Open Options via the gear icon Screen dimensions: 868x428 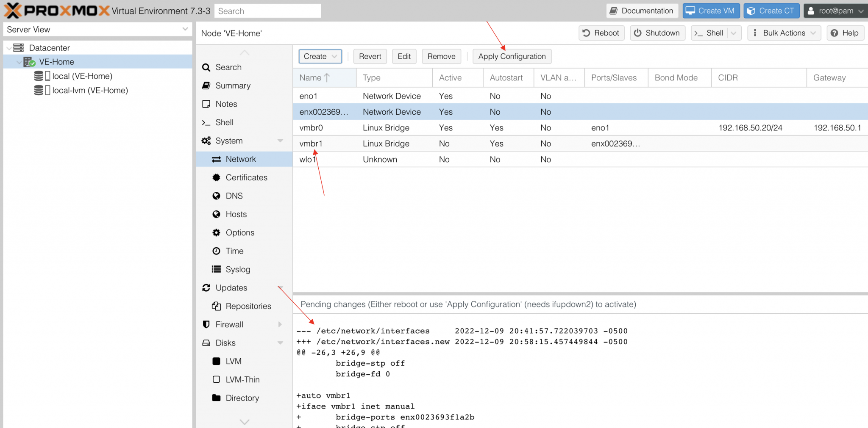click(x=216, y=232)
